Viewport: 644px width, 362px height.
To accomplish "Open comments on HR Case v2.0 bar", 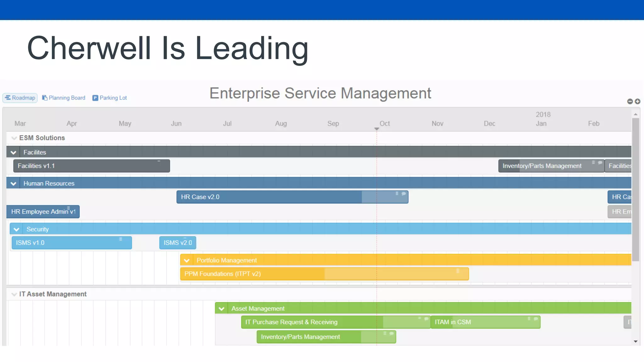I will point(404,194).
